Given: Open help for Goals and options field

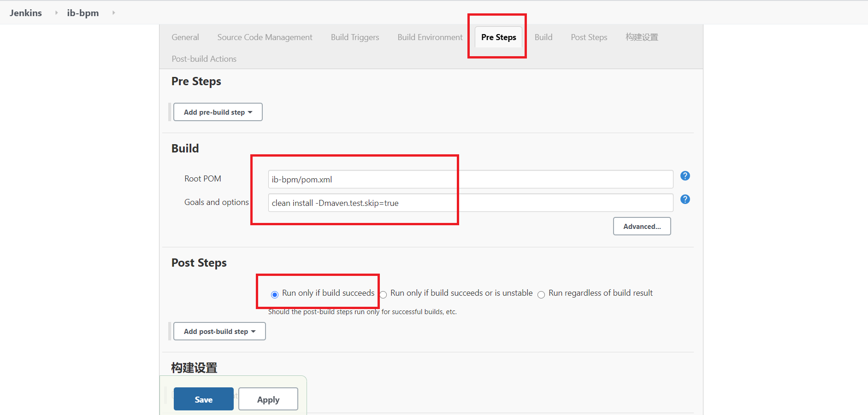Looking at the screenshot, I should pos(685,199).
